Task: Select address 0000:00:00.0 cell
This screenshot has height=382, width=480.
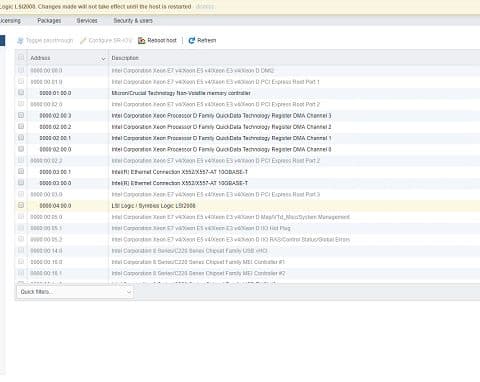Action: pos(46,70)
